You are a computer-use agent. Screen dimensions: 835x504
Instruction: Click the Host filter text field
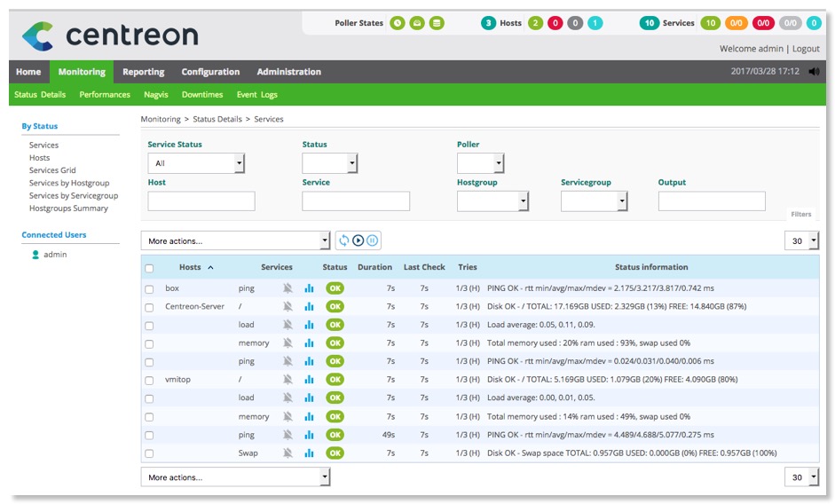click(201, 201)
